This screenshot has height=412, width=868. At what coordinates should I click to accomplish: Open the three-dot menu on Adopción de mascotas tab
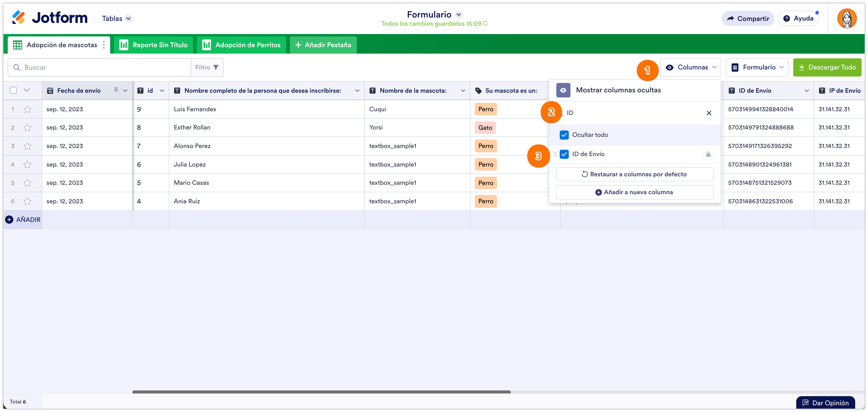click(104, 45)
